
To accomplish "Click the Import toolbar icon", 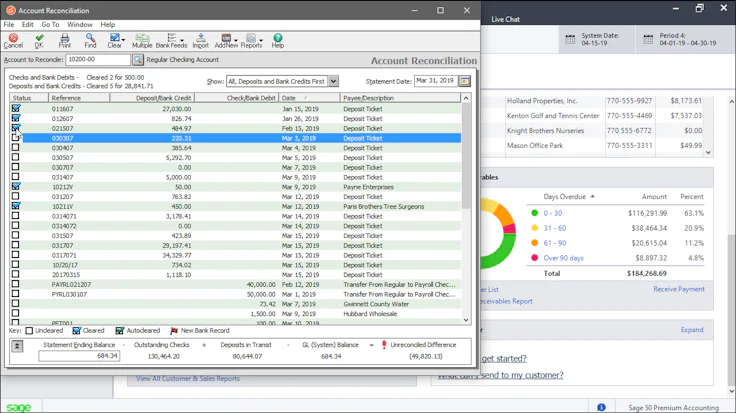I will click(x=200, y=41).
